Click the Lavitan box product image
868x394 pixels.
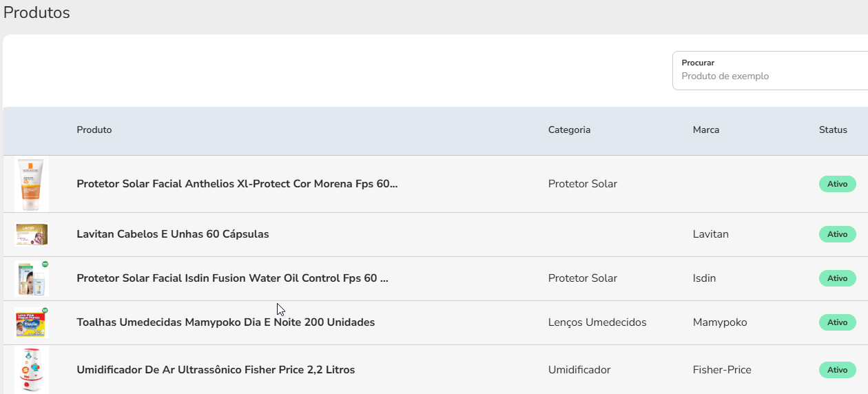(32, 234)
